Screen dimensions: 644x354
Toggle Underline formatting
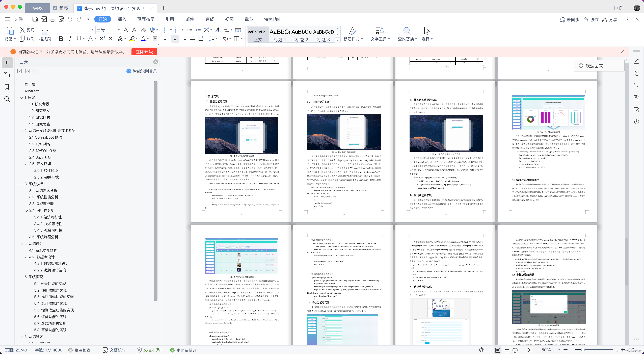[x=79, y=39]
